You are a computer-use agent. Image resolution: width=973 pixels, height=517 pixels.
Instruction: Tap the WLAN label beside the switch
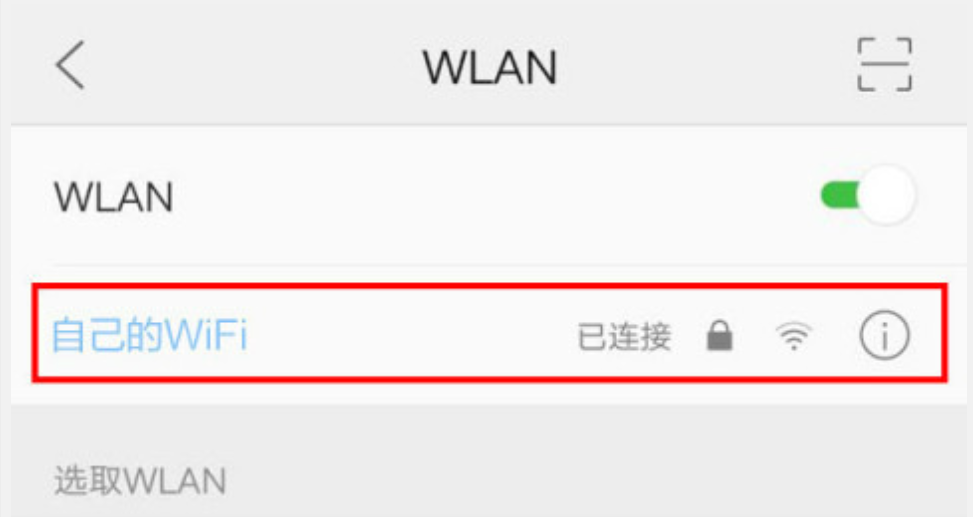coord(114,197)
